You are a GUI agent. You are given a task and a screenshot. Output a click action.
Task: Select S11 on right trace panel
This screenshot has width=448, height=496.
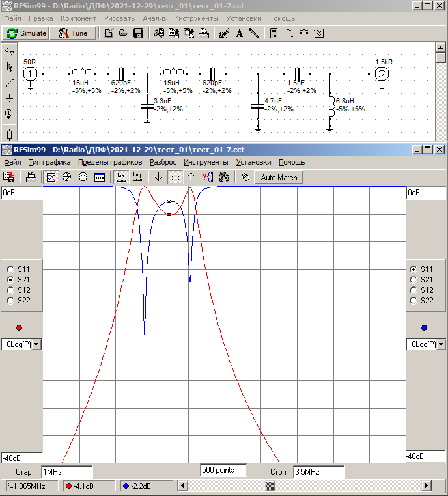point(421,269)
